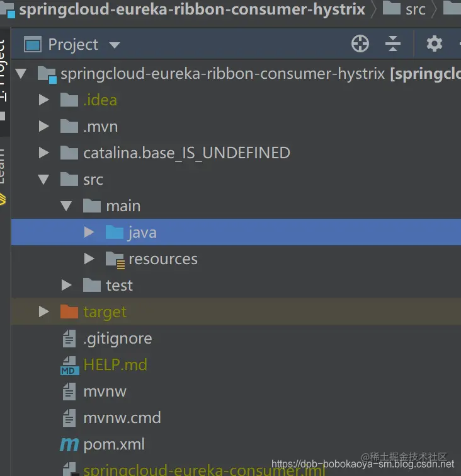Select the pom.xml file
Screen dimensions: 461x476
(x=114, y=444)
